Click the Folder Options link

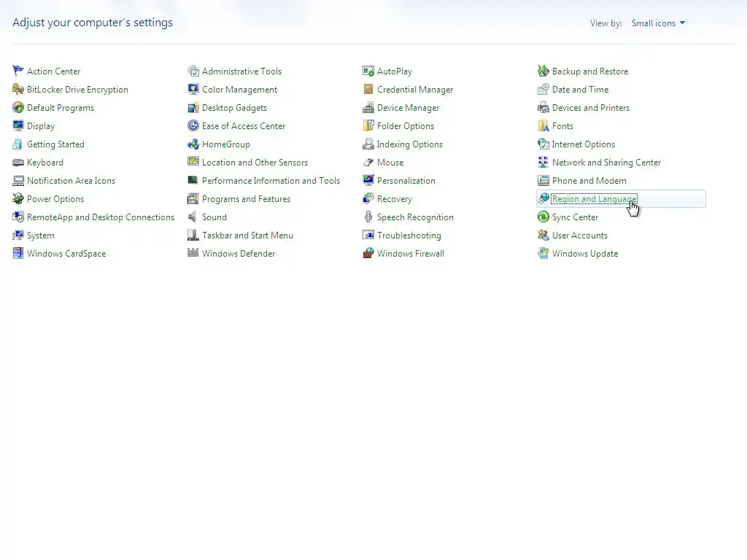pyautogui.click(x=406, y=126)
